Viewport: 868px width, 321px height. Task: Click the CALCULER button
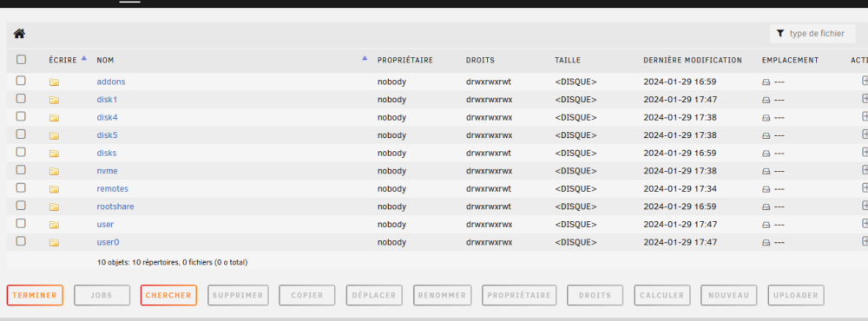click(662, 296)
